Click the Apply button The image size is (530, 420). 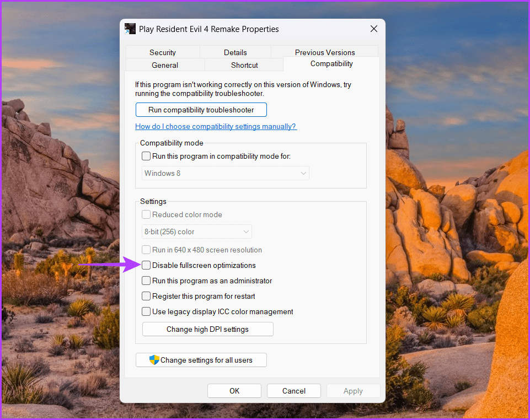[x=353, y=391]
